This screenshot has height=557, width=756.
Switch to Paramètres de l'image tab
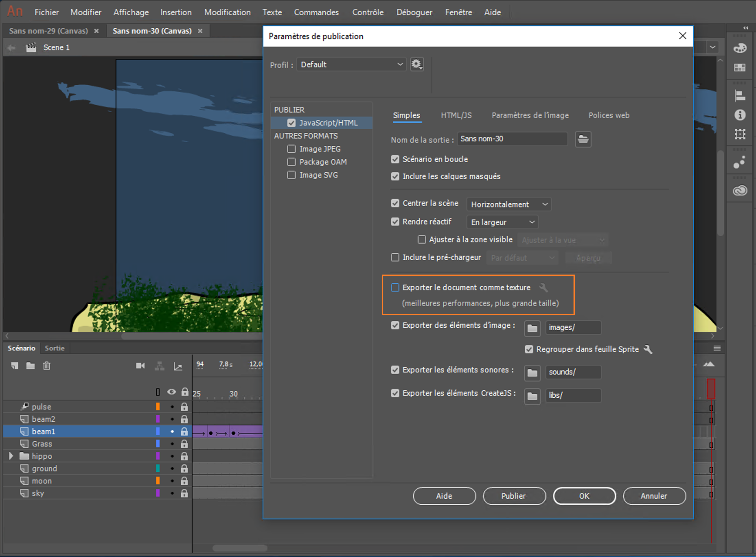coord(530,115)
